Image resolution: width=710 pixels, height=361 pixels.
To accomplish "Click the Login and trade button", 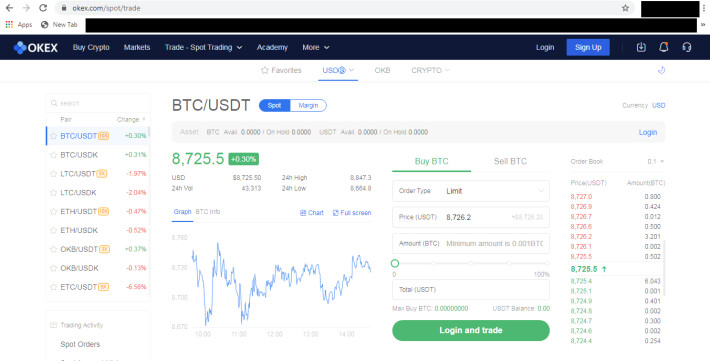I will pos(471,330).
